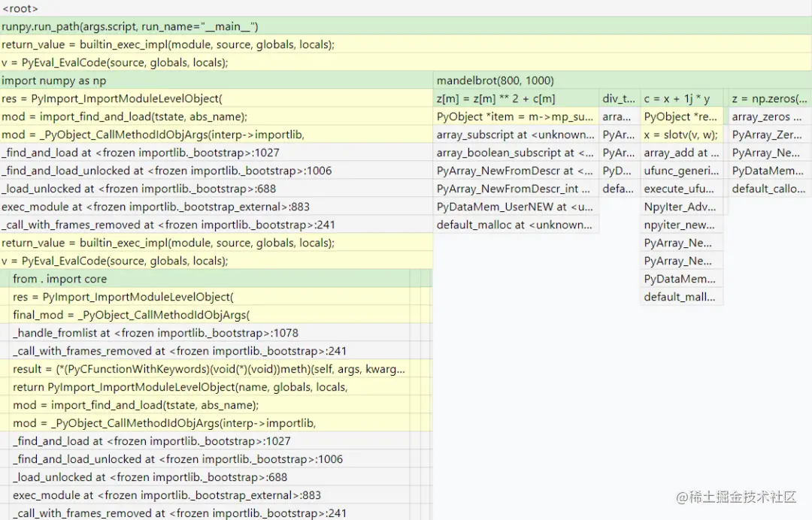Click 'mod = import_find_and_load' directly under 'res = PyImport' near top

coord(216,116)
